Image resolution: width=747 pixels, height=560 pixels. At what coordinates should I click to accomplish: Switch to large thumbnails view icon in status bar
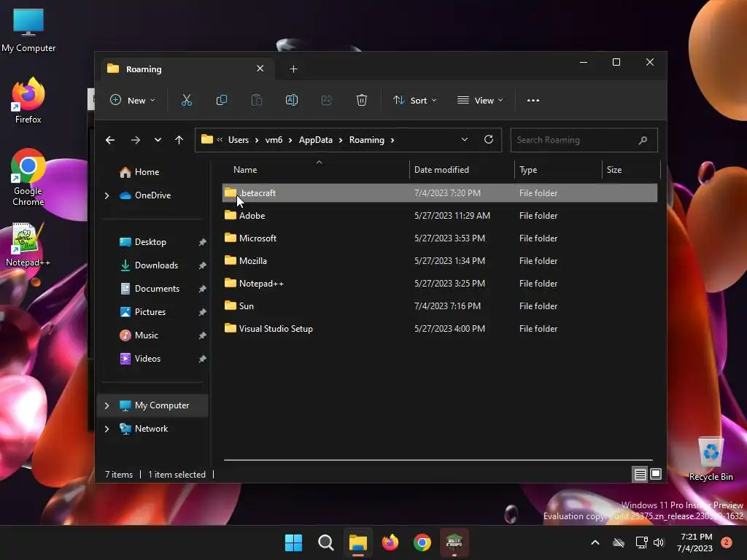[656, 474]
